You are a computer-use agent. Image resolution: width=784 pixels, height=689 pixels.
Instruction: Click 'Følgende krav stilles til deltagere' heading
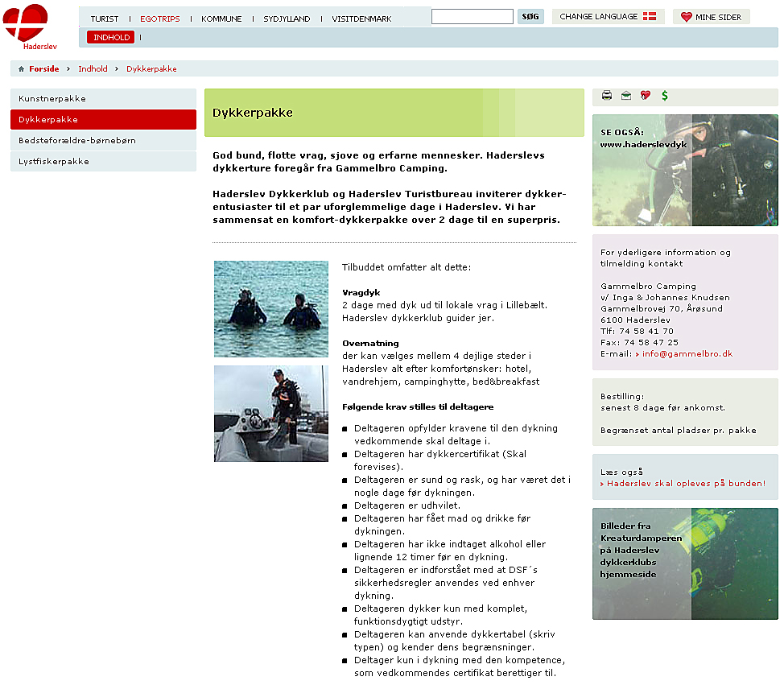[418, 407]
